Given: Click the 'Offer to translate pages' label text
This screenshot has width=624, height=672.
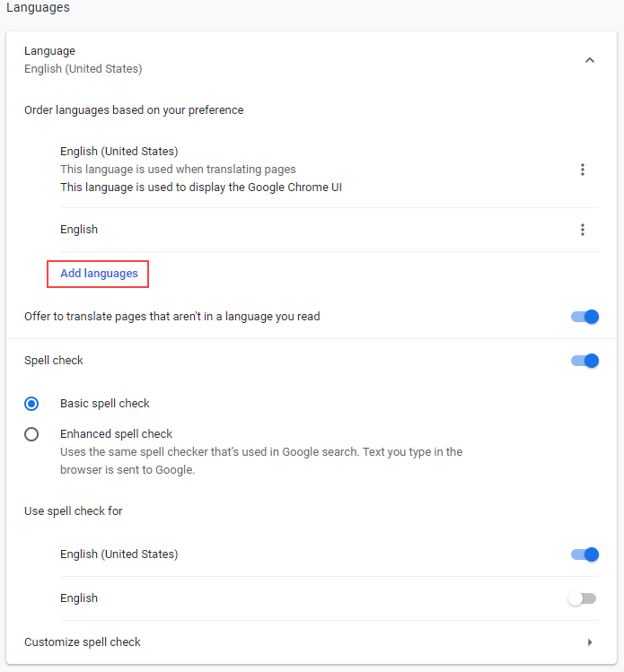Looking at the screenshot, I should click(x=172, y=317).
